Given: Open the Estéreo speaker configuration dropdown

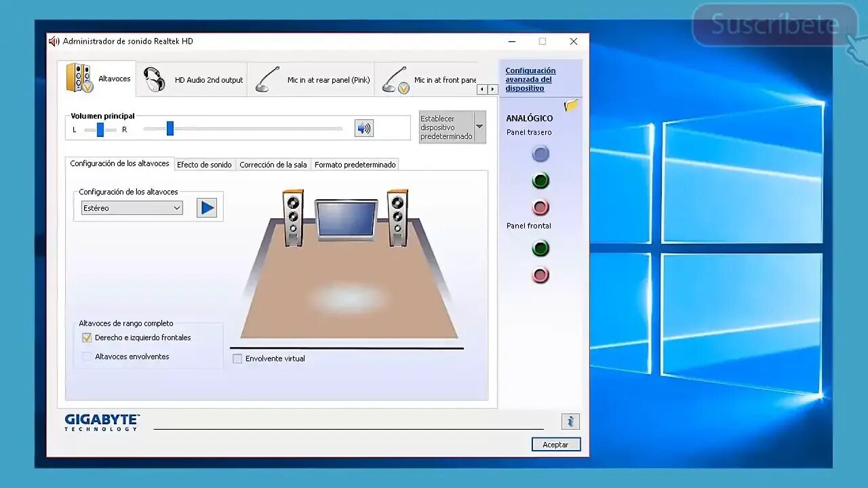Looking at the screenshot, I should (132, 208).
